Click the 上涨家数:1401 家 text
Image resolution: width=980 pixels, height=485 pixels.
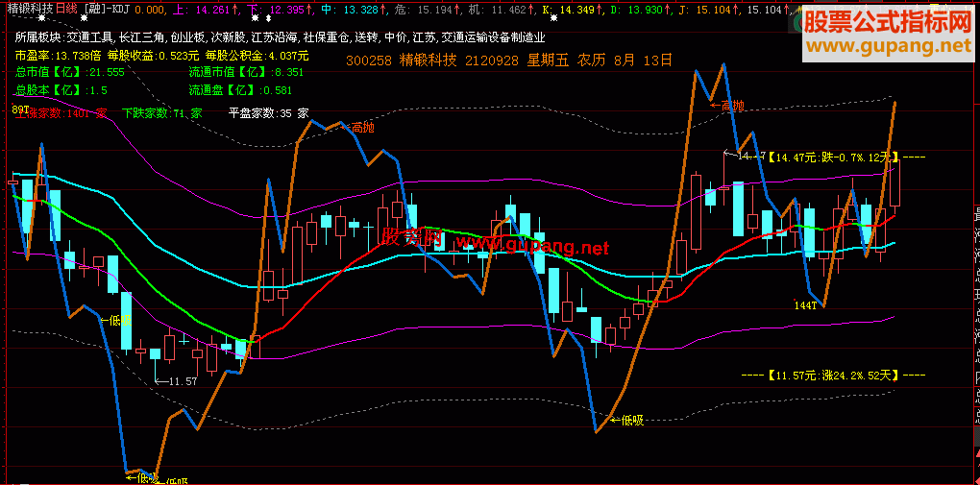61,113
